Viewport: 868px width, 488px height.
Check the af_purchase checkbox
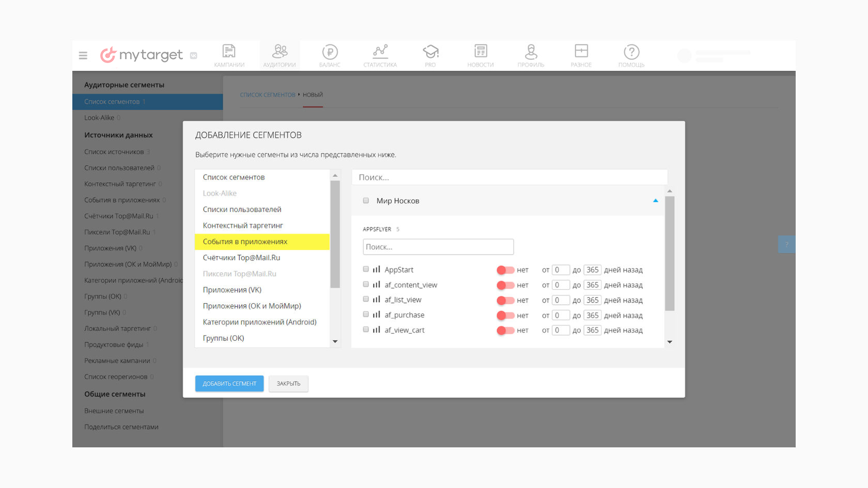[366, 314]
